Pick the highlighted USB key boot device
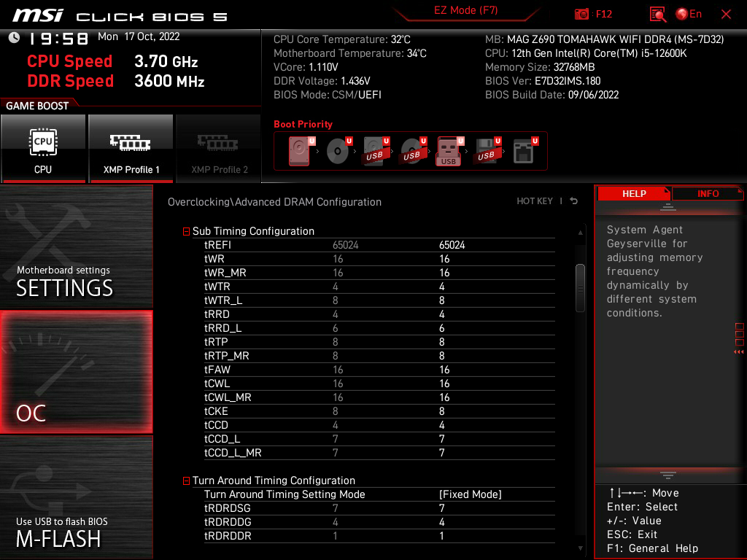Screen dimensions: 747x560 coord(449,151)
